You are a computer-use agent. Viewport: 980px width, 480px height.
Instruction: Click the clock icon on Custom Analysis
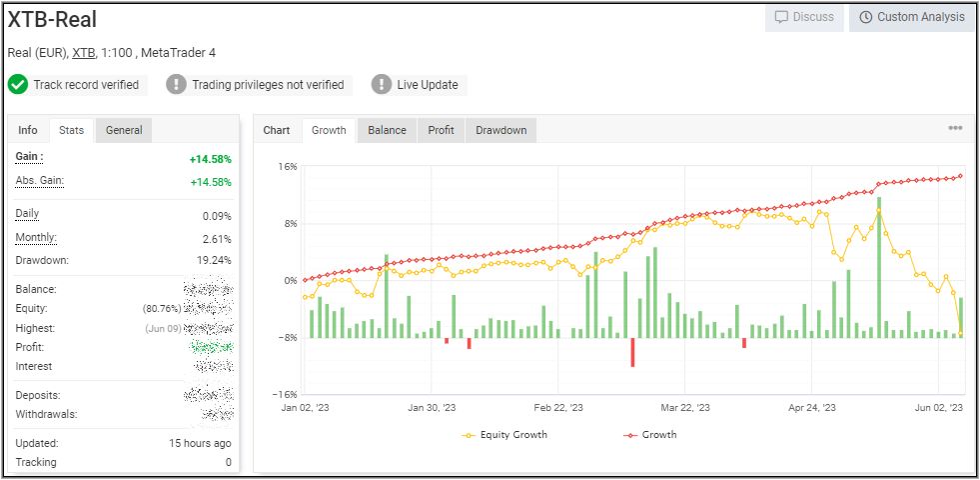[x=865, y=17]
